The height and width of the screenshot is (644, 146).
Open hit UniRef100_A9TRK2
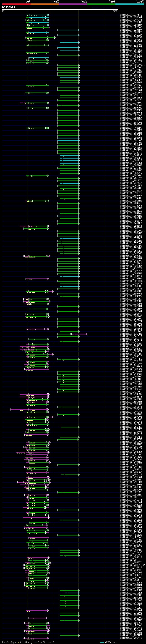click(x=131, y=635)
